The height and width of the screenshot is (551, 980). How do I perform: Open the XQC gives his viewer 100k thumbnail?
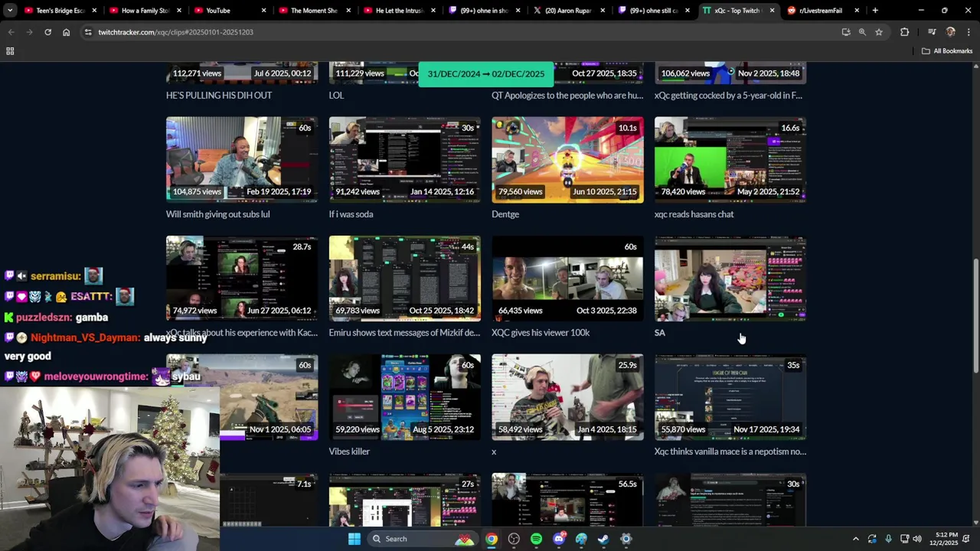point(567,279)
